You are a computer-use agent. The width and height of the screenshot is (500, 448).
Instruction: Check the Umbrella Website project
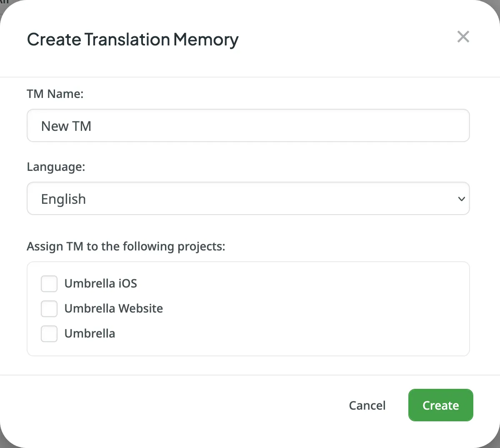click(49, 309)
